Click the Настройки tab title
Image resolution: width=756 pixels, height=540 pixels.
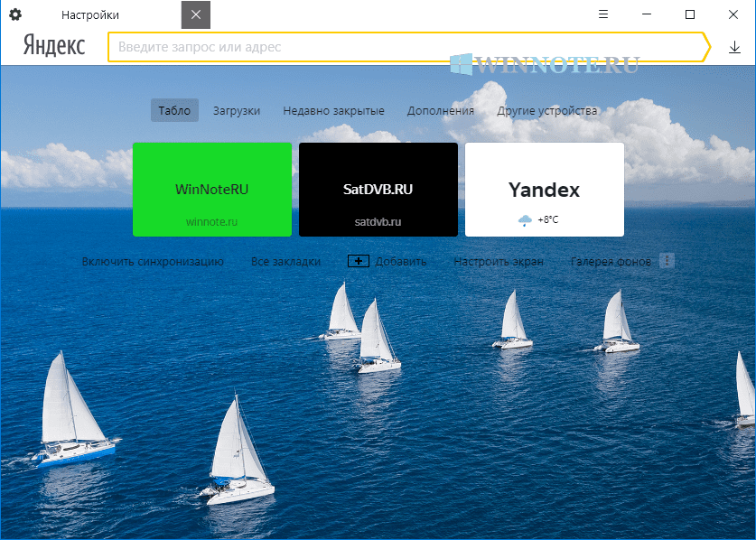(x=90, y=15)
